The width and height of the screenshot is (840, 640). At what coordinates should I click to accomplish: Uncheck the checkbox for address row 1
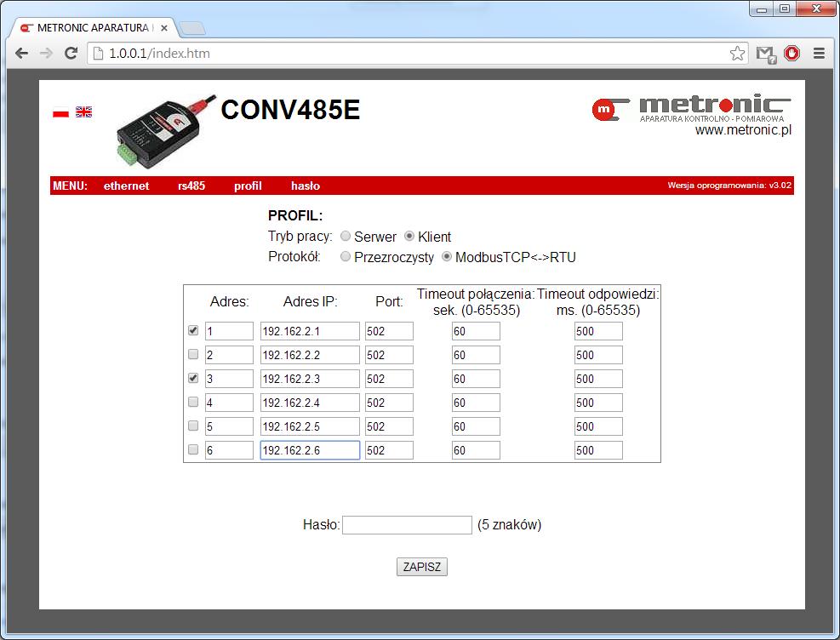coord(193,330)
